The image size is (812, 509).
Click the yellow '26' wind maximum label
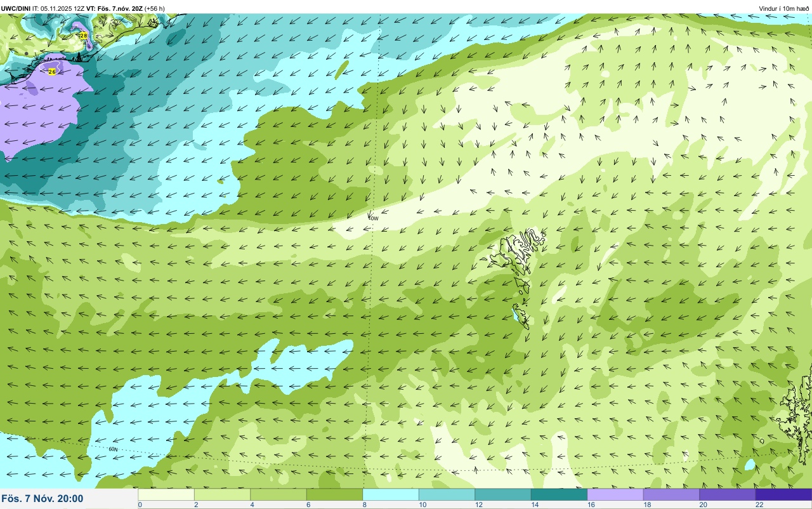pyautogui.click(x=52, y=72)
